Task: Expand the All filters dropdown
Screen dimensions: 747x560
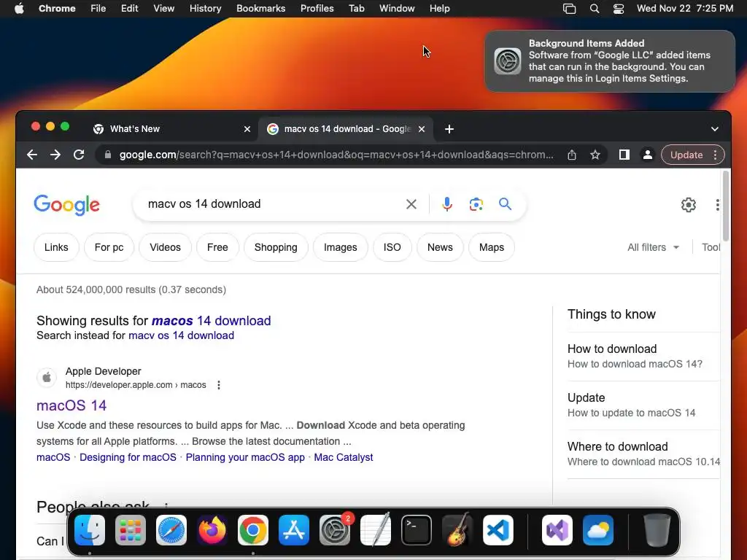Action: (x=653, y=248)
